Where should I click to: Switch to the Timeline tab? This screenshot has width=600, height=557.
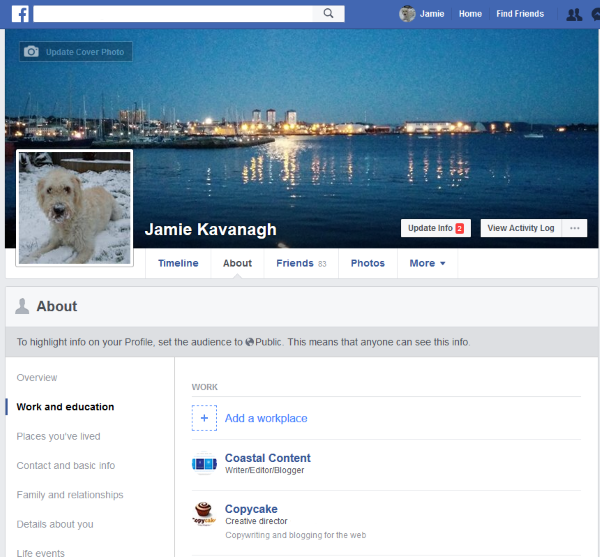[x=178, y=263]
